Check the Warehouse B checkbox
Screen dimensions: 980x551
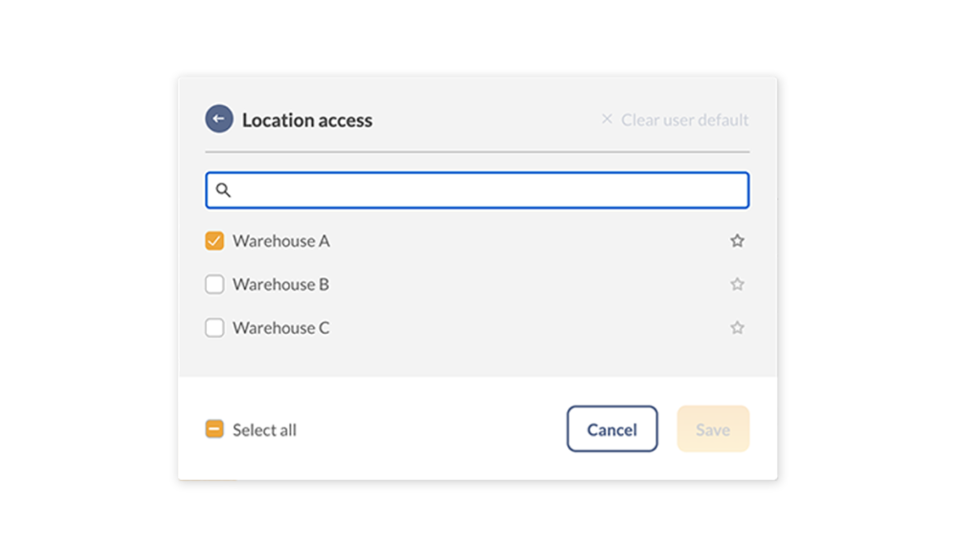pyautogui.click(x=214, y=284)
